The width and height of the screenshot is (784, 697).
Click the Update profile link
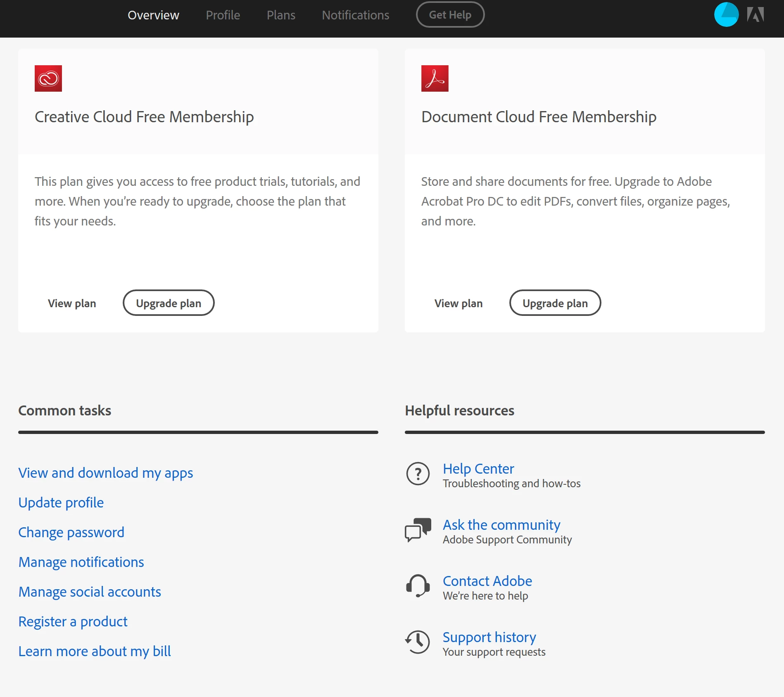coord(61,503)
